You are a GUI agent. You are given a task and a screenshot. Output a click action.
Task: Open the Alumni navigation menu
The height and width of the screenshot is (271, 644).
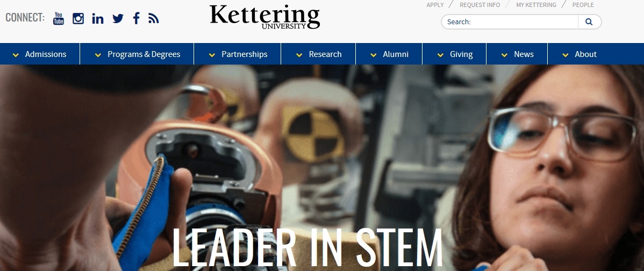(x=389, y=54)
